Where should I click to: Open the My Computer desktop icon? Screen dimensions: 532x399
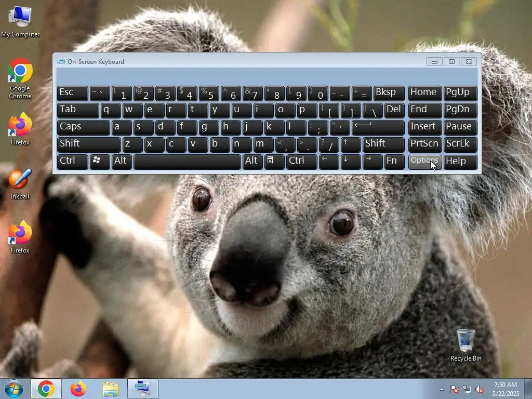click(20, 22)
